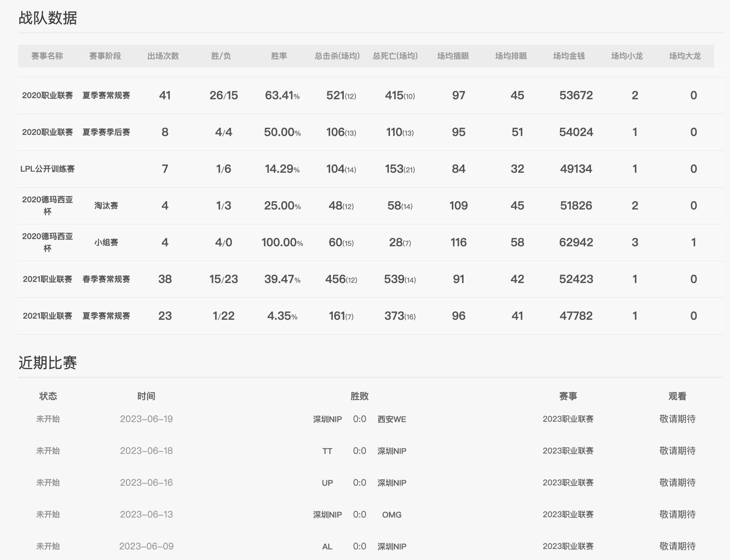Click 场均大龙 column header
730x560 pixels.
click(685, 56)
